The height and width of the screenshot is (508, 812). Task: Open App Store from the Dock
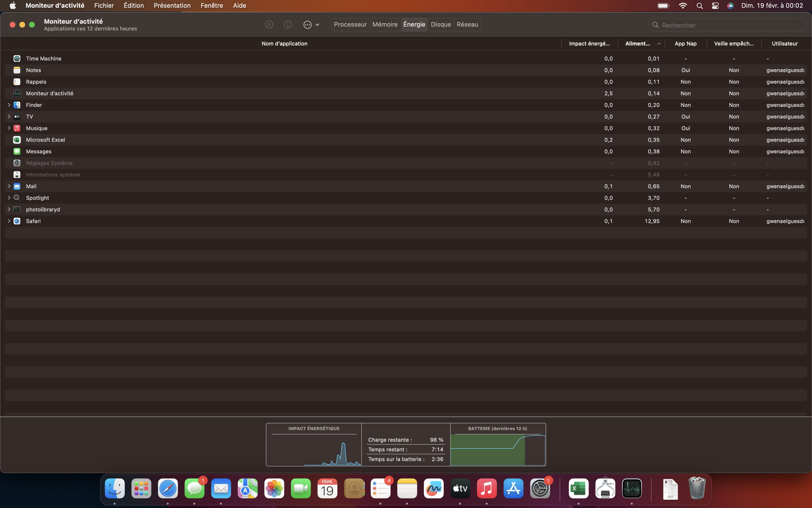point(513,488)
